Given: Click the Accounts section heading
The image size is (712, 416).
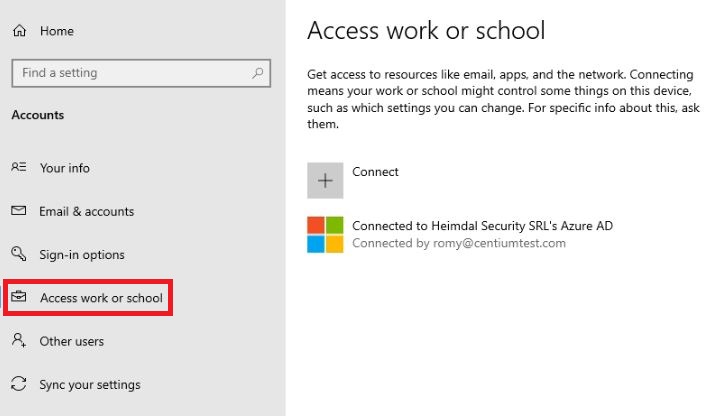Looking at the screenshot, I should click(38, 115).
